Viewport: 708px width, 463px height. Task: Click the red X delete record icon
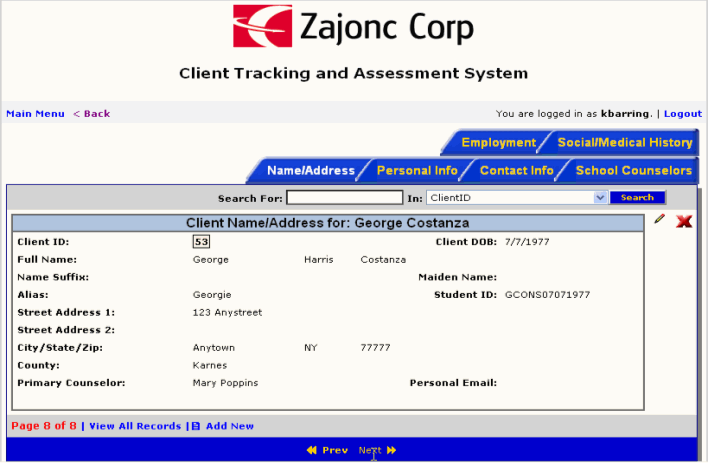pos(684,221)
